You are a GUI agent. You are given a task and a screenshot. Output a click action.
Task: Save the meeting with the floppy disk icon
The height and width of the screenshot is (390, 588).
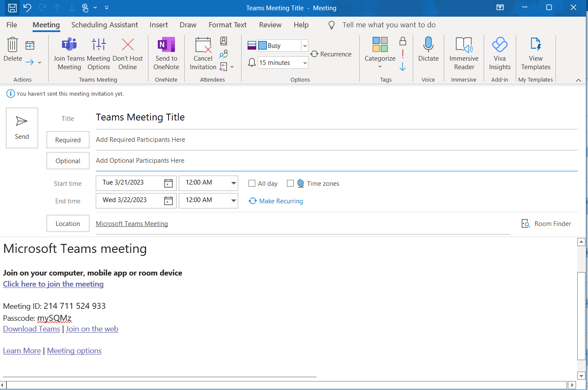[12, 8]
